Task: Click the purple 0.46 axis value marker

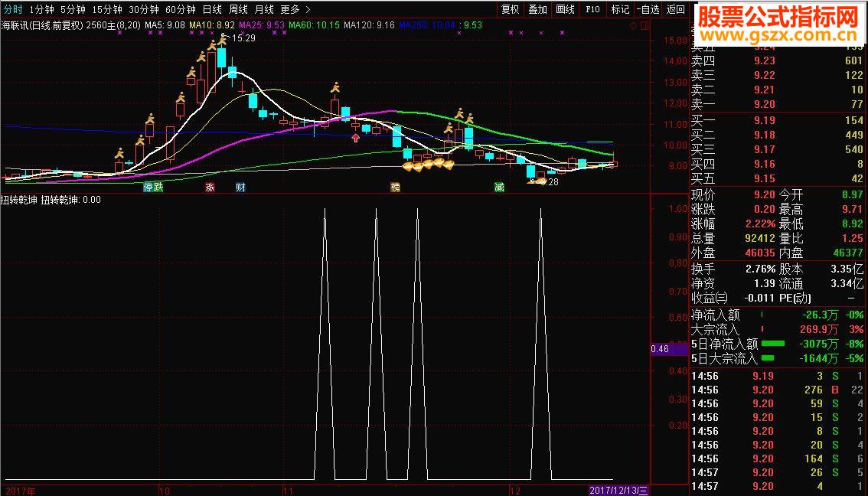Action: 670,349
